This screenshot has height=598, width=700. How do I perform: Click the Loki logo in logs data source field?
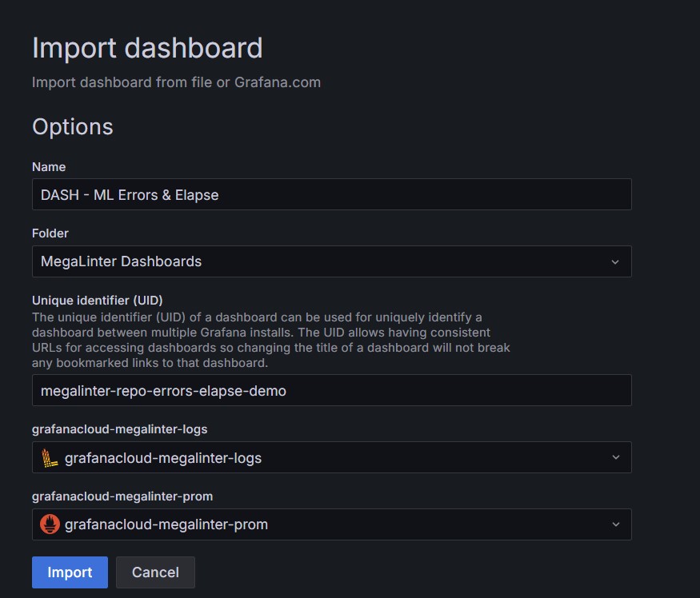50,458
